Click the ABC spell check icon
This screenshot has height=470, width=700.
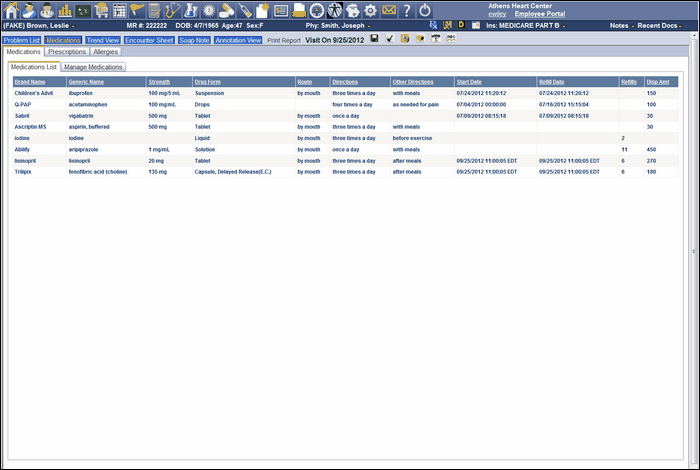coord(451,39)
